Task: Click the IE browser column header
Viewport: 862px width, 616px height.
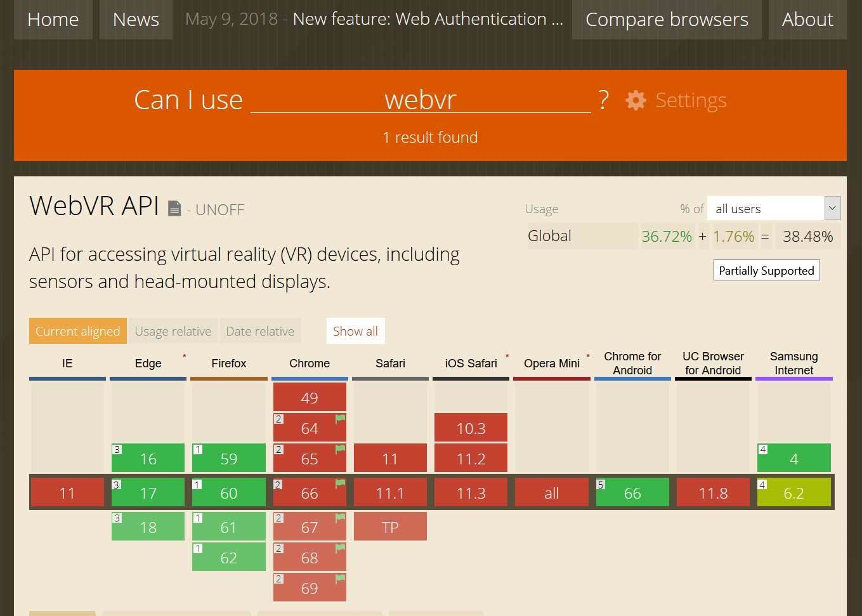Action: click(x=67, y=364)
